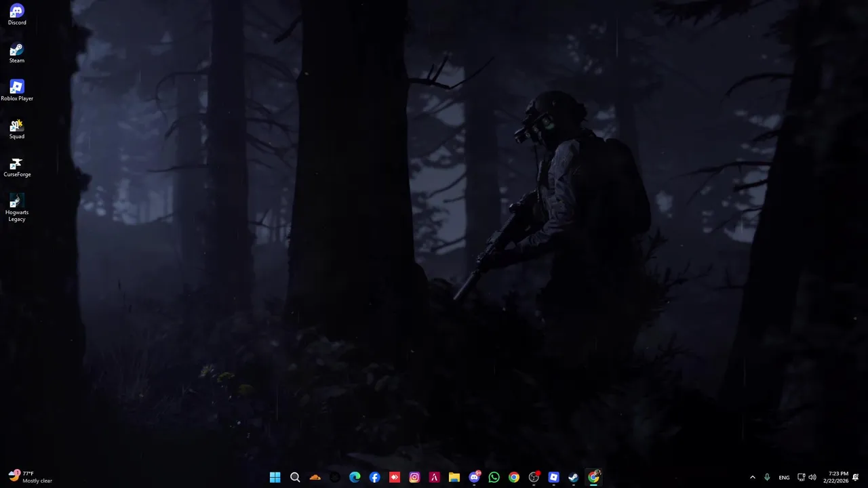The image size is (868, 488).
Task: Open the Roblox taskbar icon
Action: (553, 477)
